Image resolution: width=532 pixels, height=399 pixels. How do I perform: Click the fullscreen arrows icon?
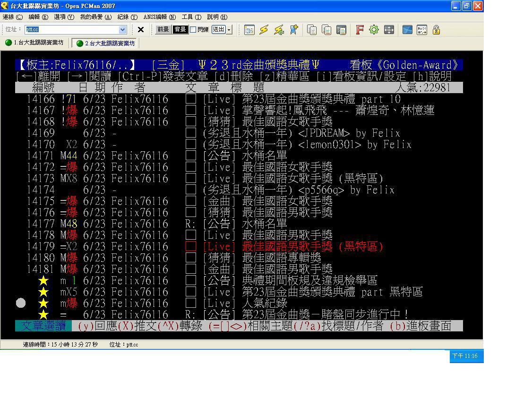[389, 30]
